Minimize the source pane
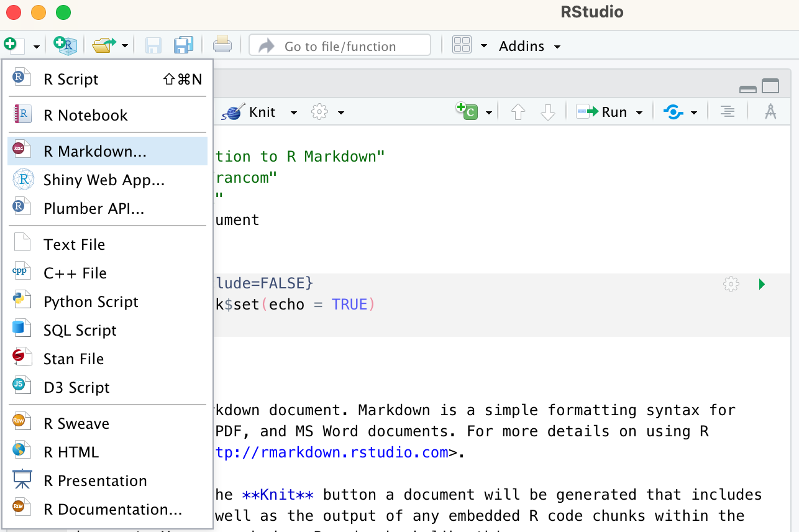Viewport: 799px width, 532px height. pyautogui.click(x=748, y=89)
